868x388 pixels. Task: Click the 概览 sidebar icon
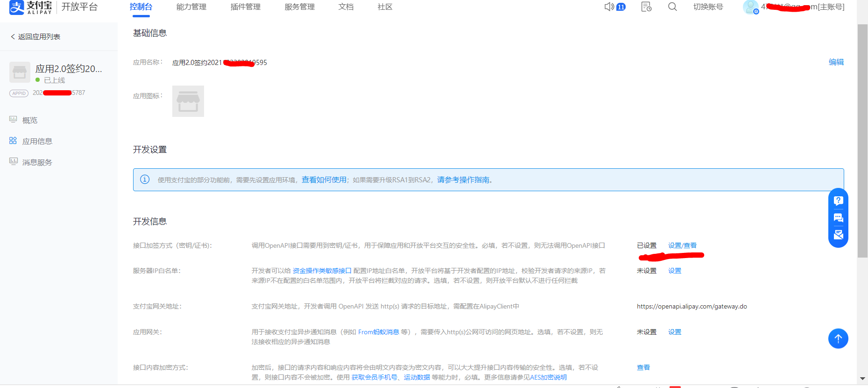pyautogui.click(x=13, y=120)
